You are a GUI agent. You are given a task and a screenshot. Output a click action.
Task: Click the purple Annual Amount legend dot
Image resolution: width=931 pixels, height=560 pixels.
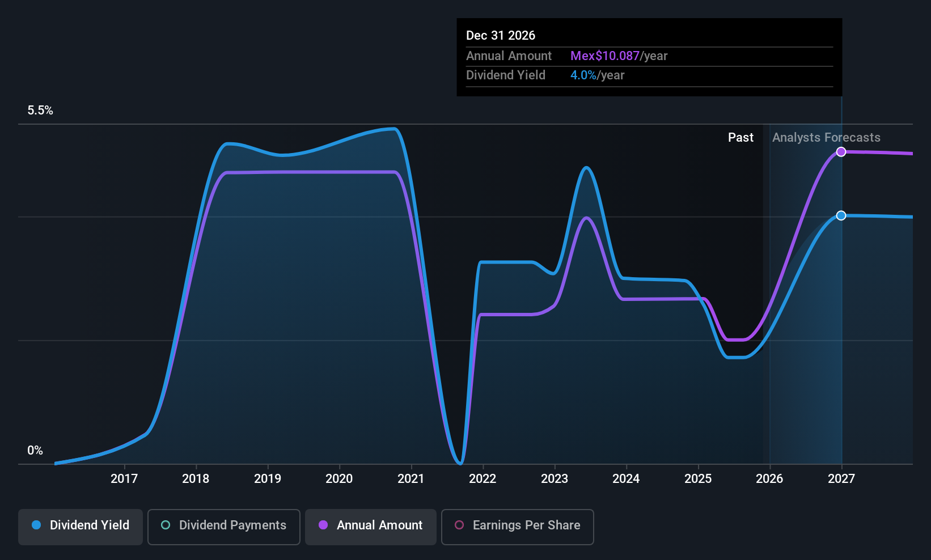click(323, 525)
